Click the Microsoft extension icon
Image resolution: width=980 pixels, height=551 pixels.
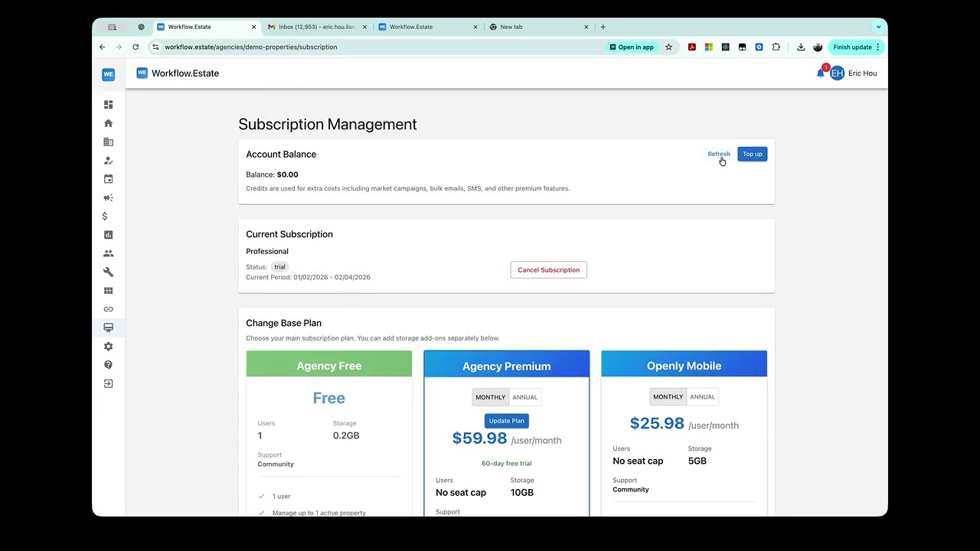pos(709,47)
